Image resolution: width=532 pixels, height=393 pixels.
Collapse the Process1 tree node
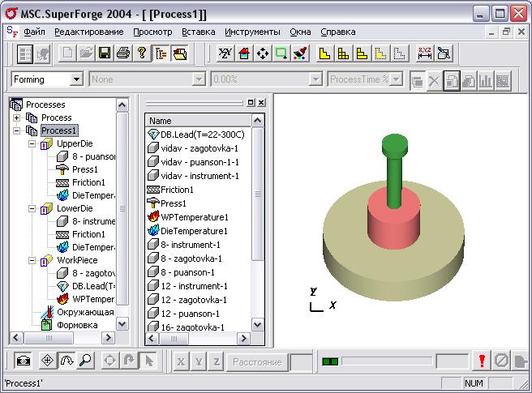click(16, 131)
